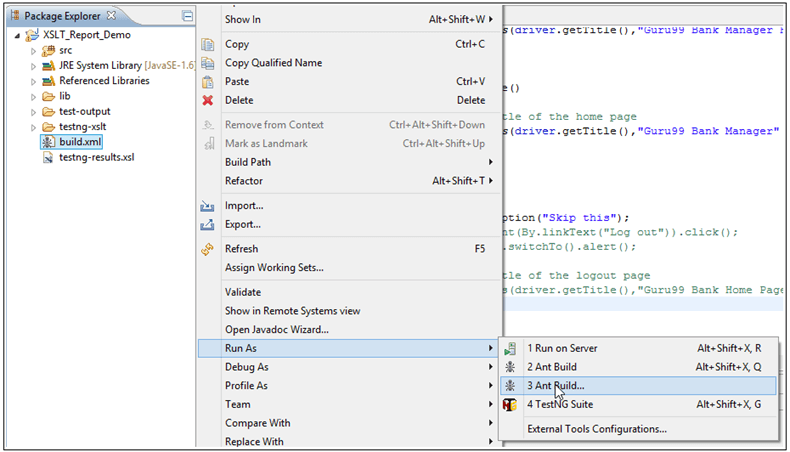Click the Refresh icon in menu
This screenshot has height=452, width=790.
click(x=208, y=249)
